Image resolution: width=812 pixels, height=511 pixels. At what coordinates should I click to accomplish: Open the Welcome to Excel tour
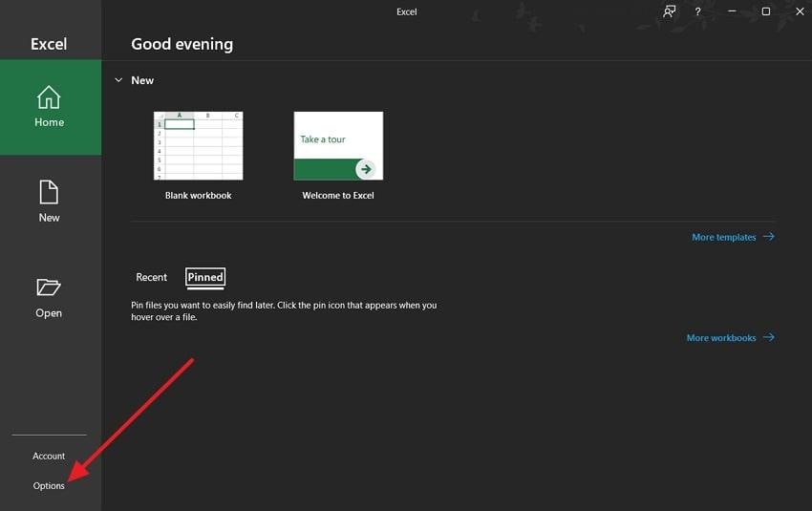338,146
